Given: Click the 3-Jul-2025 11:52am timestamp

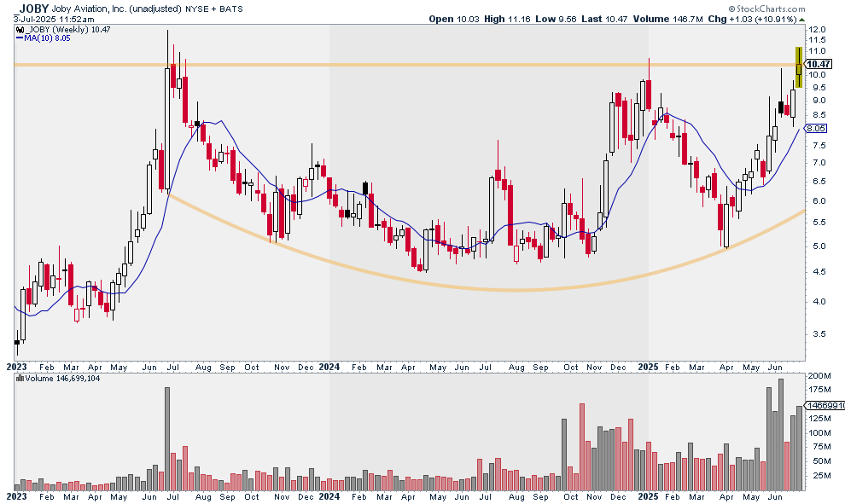Looking at the screenshot, I should coord(54,20).
